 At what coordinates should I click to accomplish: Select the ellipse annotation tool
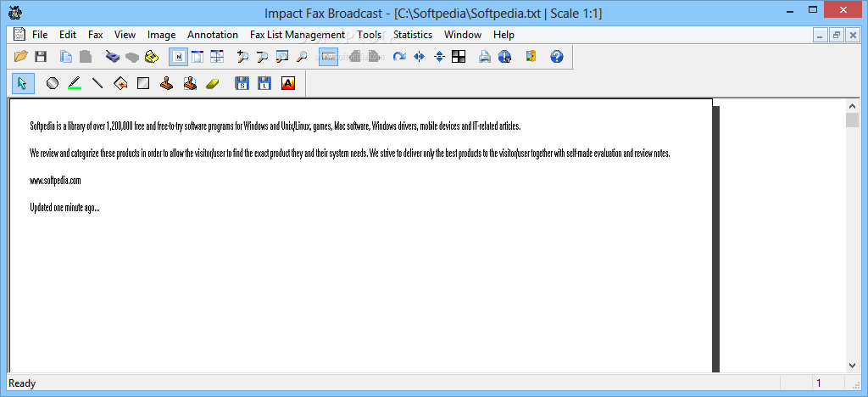[52, 84]
